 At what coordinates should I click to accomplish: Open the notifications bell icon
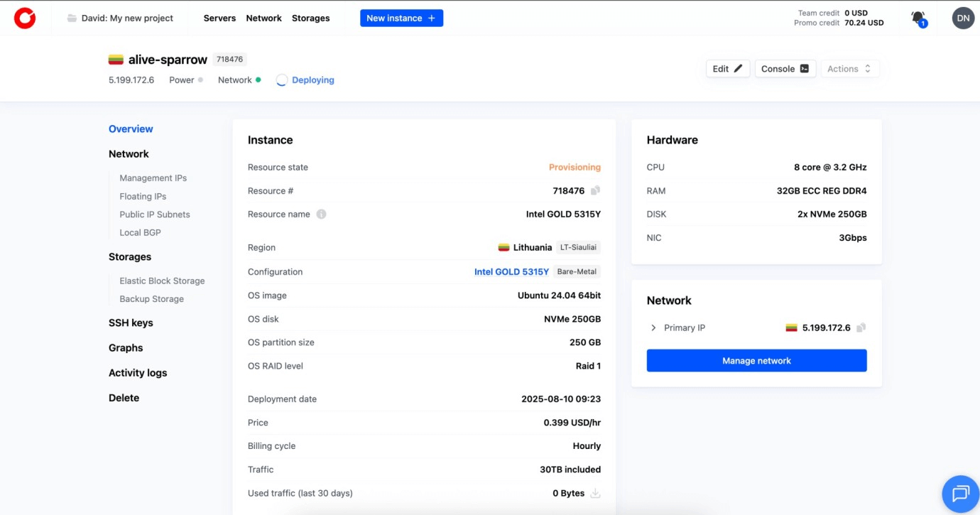click(918, 18)
